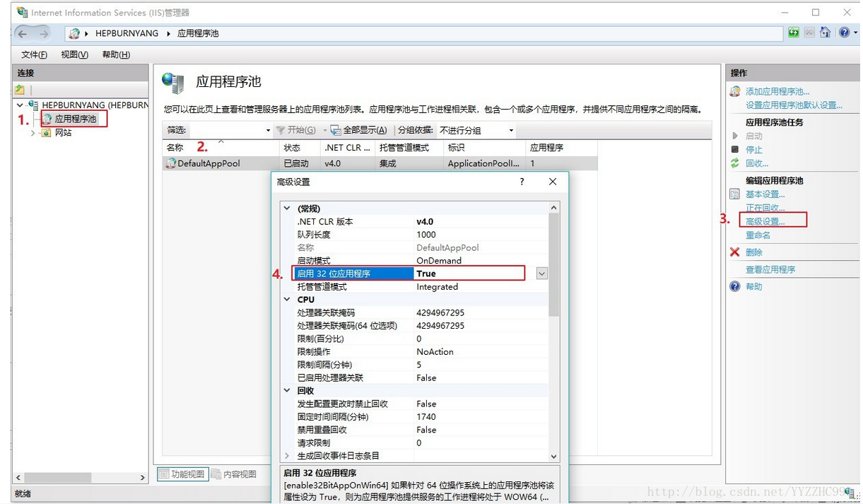This screenshot has height=504, width=863.
Task: Open the 文件(F) menu
Action: coord(34,55)
